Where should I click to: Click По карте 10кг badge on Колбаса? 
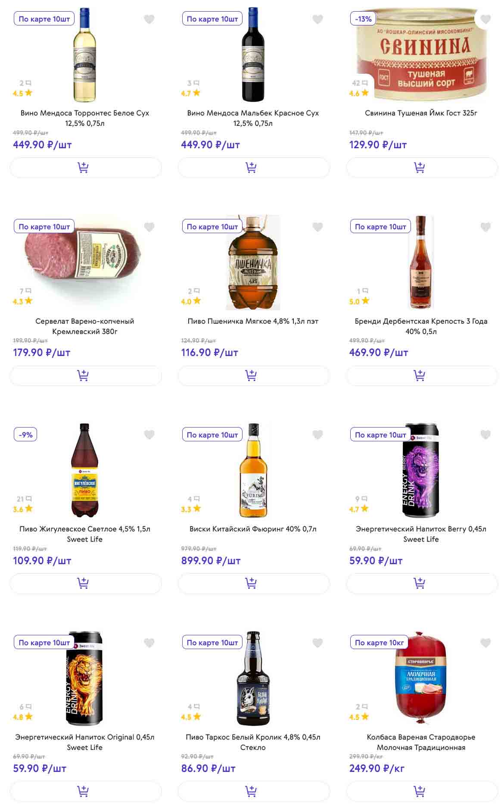pyautogui.click(x=380, y=643)
